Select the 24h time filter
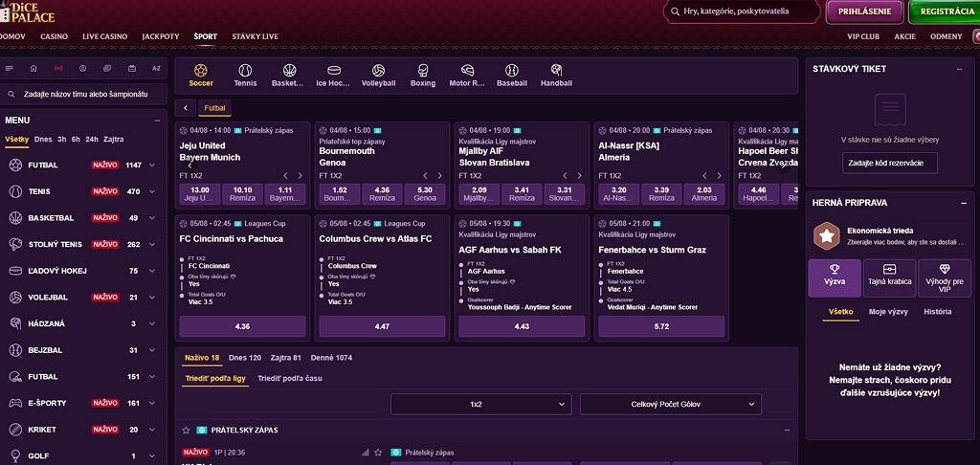980x465 pixels. tap(92, 140)
